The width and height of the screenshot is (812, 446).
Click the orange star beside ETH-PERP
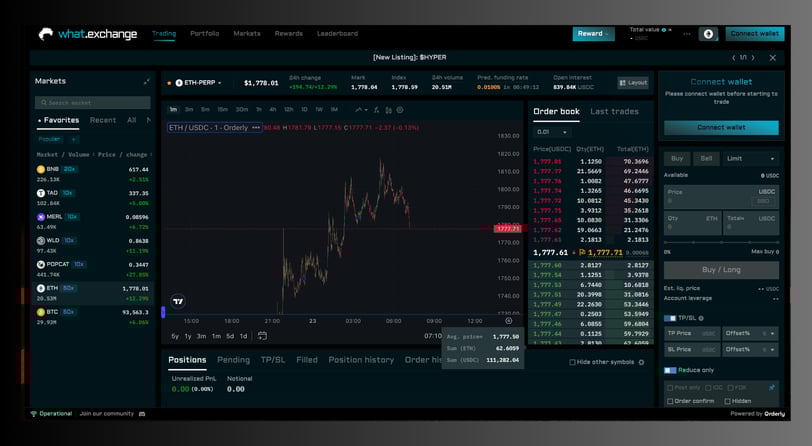pyautogui.click(x=169, y=83)
